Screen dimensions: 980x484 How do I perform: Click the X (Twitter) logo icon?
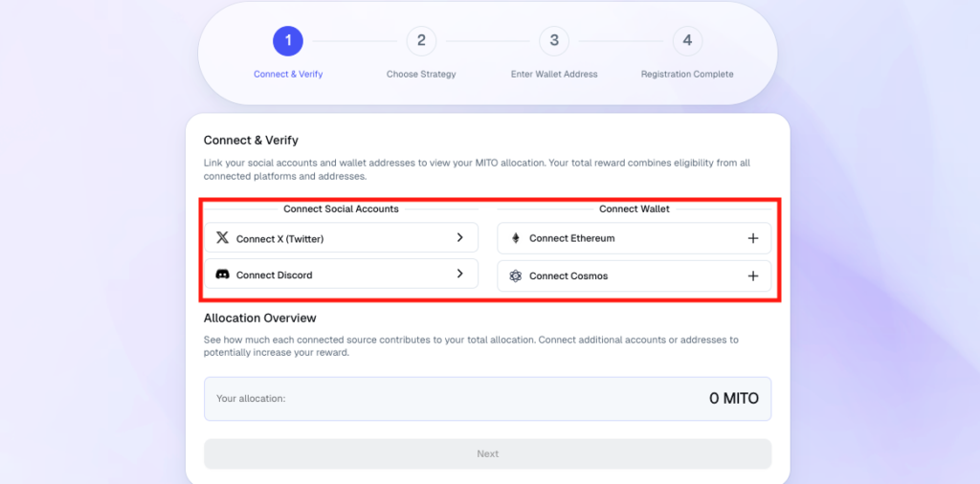pos(222,238)
